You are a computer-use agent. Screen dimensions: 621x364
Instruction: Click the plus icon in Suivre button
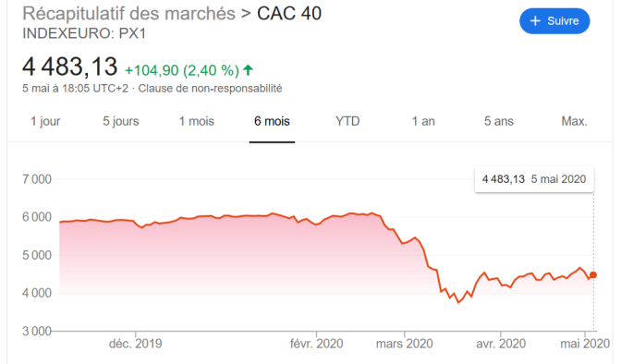(x=535, y=21)
